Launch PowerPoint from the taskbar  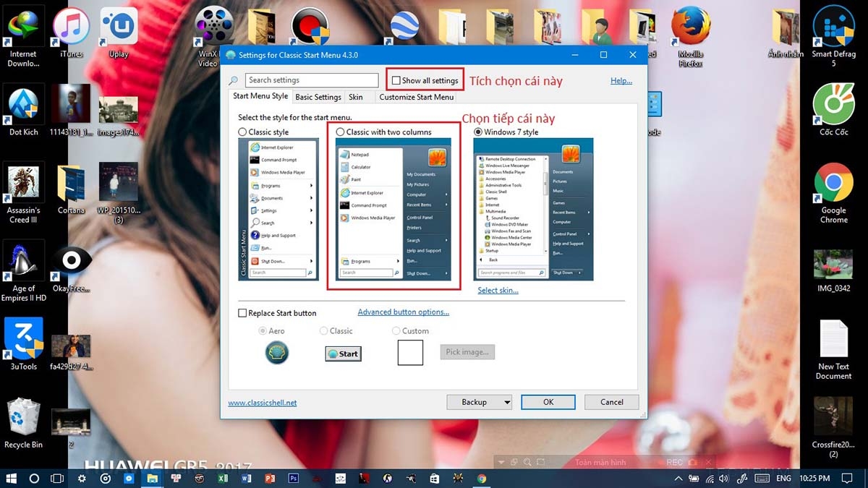[x=270, y=479]
